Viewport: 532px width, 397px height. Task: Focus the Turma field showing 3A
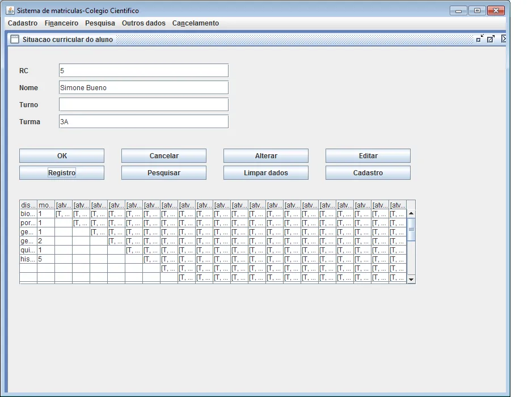[143, 121]
